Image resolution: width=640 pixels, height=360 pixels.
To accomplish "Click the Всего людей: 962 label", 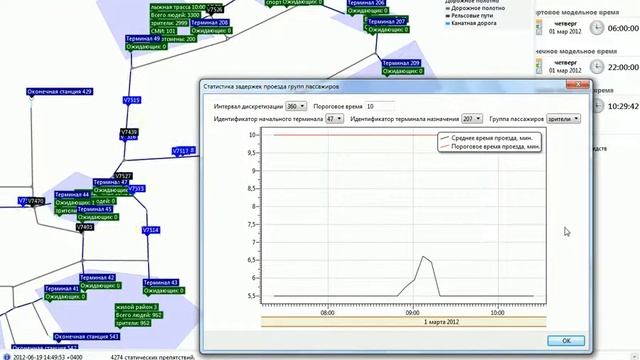I will tap(139, 315).
